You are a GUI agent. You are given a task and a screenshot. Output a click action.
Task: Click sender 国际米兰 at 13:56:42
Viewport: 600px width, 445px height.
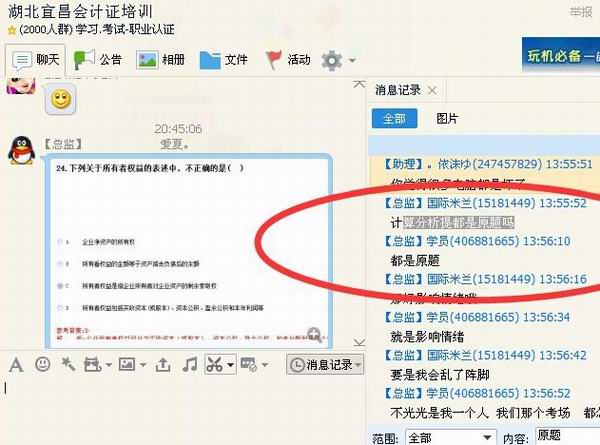486,355
